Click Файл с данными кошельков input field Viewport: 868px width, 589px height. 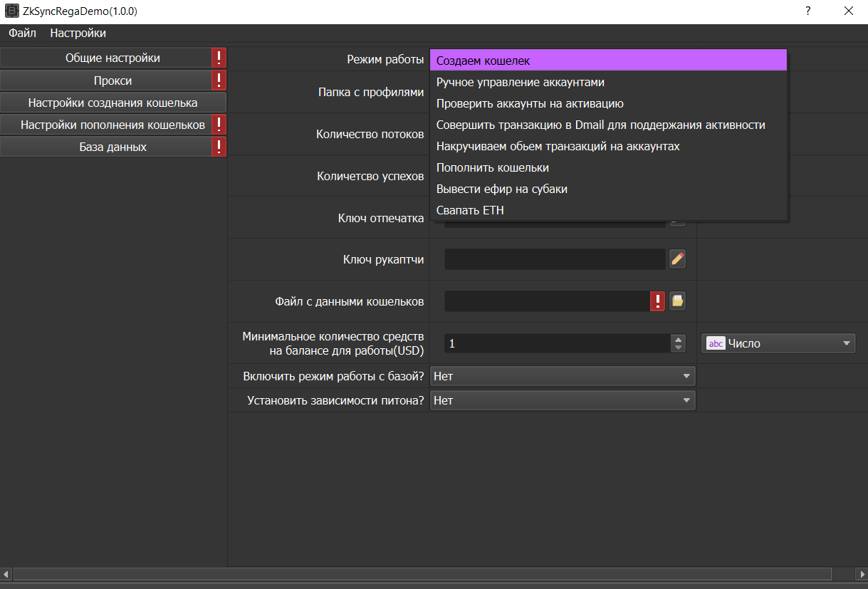(547, 301)
